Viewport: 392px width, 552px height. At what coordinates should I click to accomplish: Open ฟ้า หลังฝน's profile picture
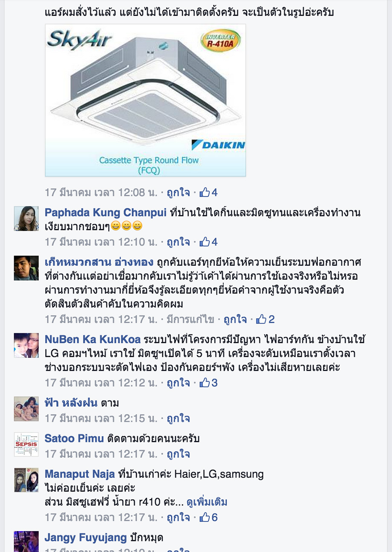tap(26, 409)
